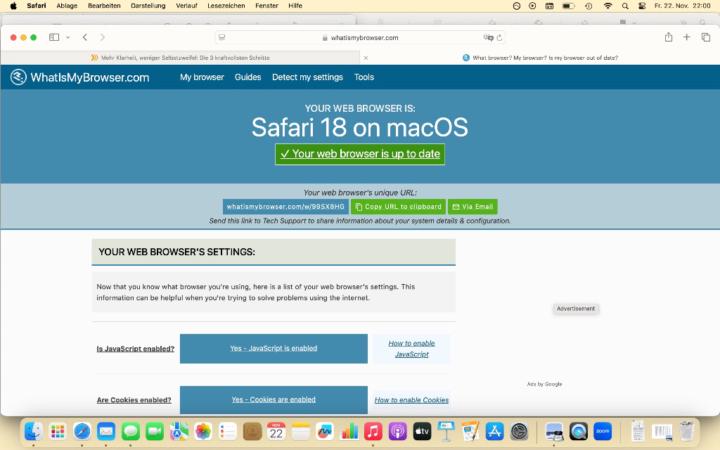
Task: Open the Verlauf menu
Action: point(186,6)
